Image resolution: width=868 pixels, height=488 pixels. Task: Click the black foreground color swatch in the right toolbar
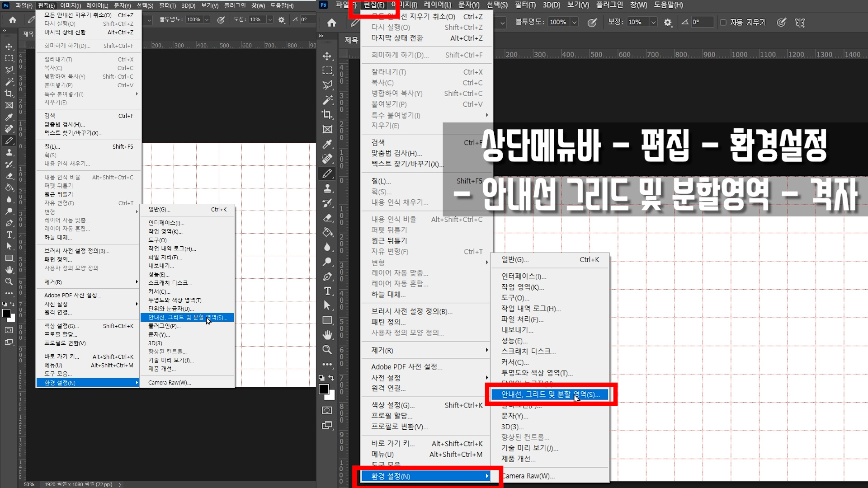tap(323, 389)
